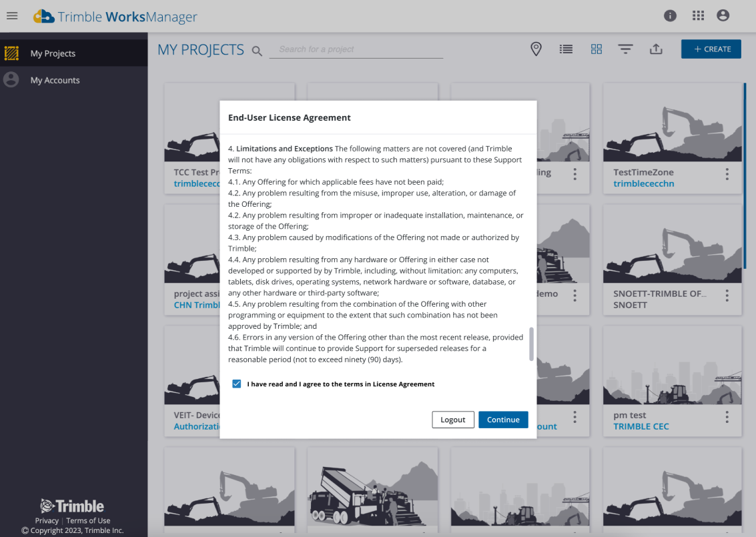Image resolution: width=756 pixels, height=537 pixels.
Task: Click the upload project icon
Action: [656, 49]
